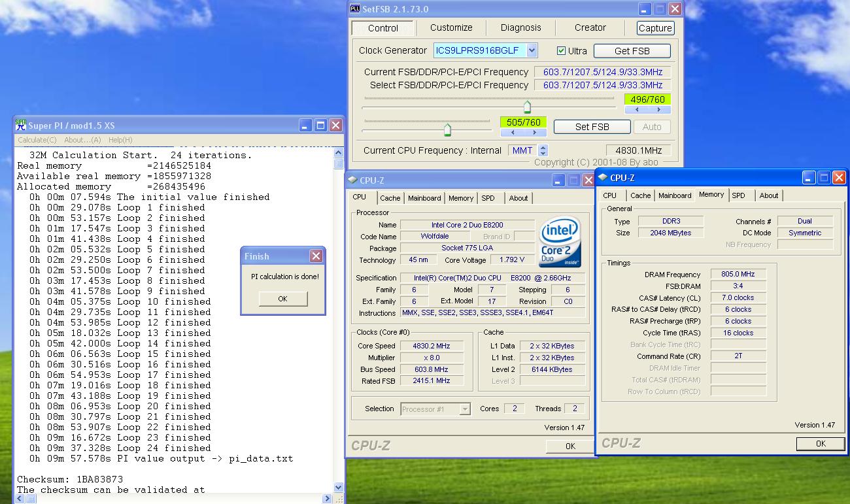The width and height of the screenshot is (850, 504).
Task: Click Super PI vertical scrollbar up arrow
Action: (x=339, y=153)
